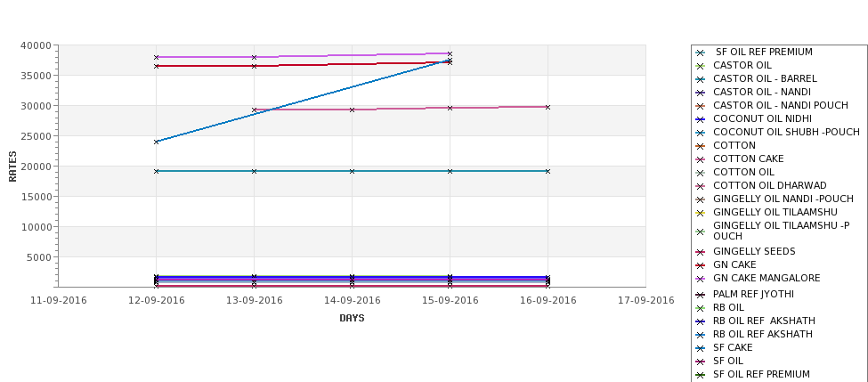Select the SF OIL legend label

pos(728,361)
